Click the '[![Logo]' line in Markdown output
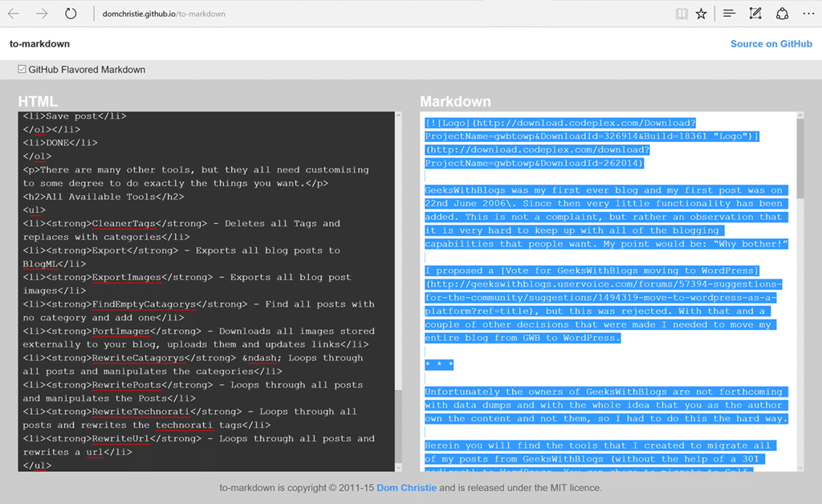This screenshot has height=504, width=822. pyautogui.click(x=560, y=123)
